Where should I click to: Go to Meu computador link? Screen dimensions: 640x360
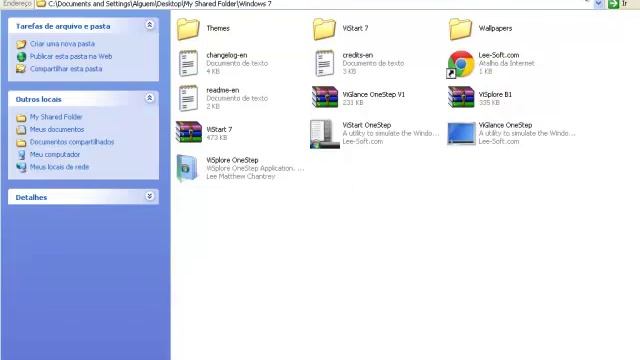click(x=55, y=154)
